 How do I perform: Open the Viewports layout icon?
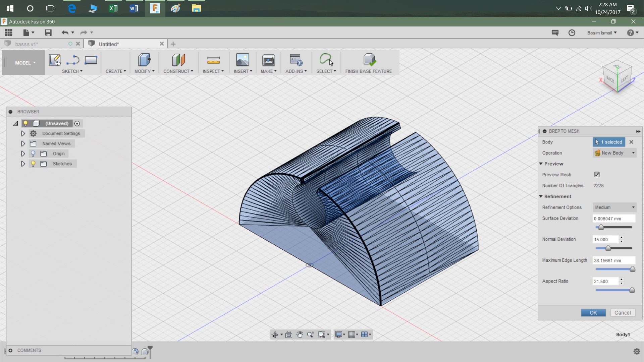(364, 335)
